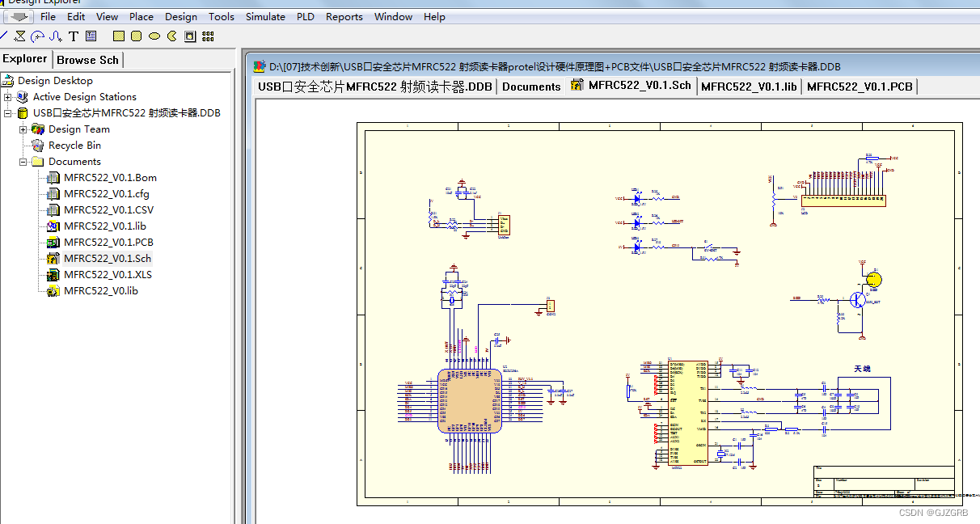Select the Rectangle drawing tool
Image resolution: width=980 pixels, height=524 pixels.
[118, 36]
